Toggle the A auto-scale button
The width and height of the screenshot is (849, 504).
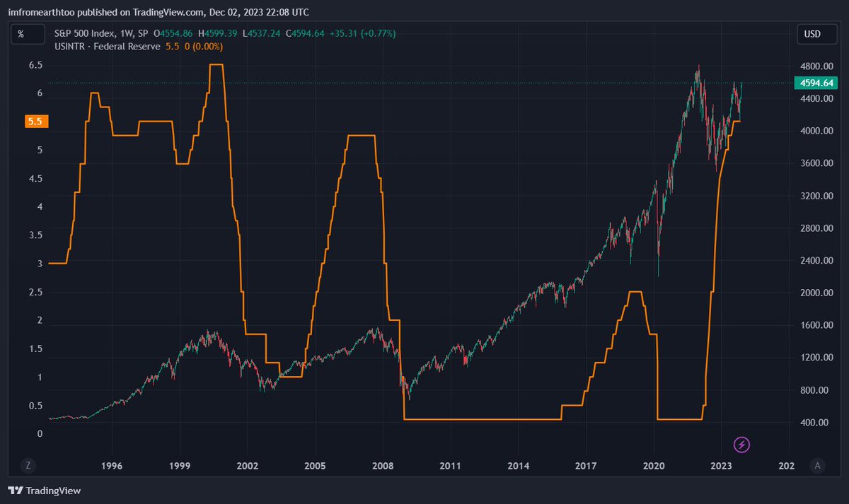[x=817, y=465]
